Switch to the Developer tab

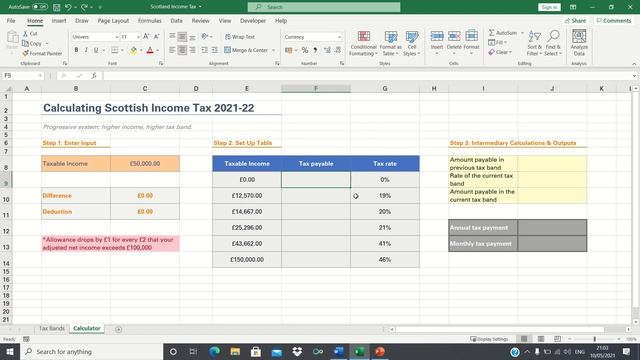click(253, 20)
